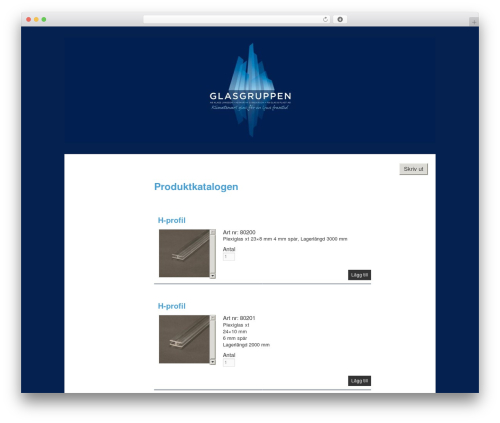Click scroll-up arrow on the 80200 image box
Screen dimensions: 500x423
click(213, 232)
